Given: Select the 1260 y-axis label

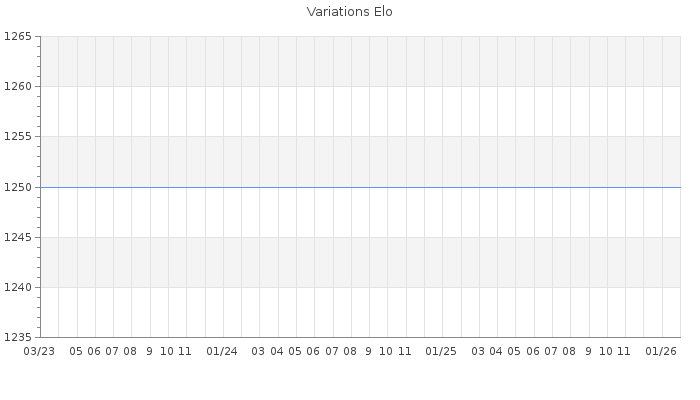Looking at the screenshot, I should (17, 87).
